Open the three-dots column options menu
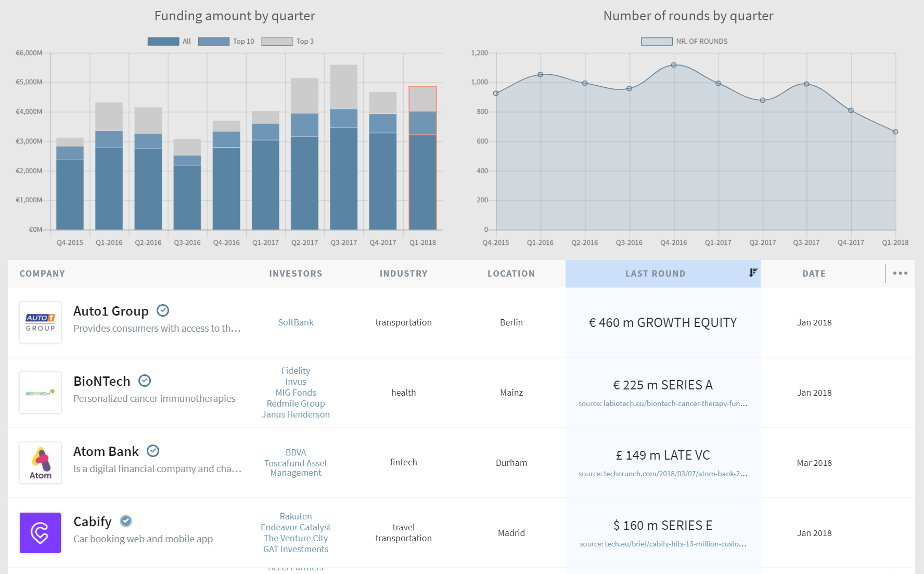This screenshot has width=924, height=574. point(900,273)
